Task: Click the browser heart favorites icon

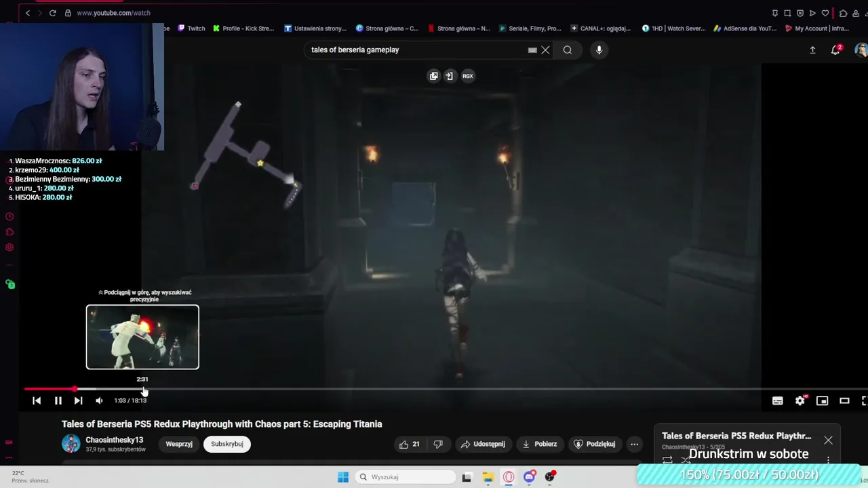Action: [825, 13]
